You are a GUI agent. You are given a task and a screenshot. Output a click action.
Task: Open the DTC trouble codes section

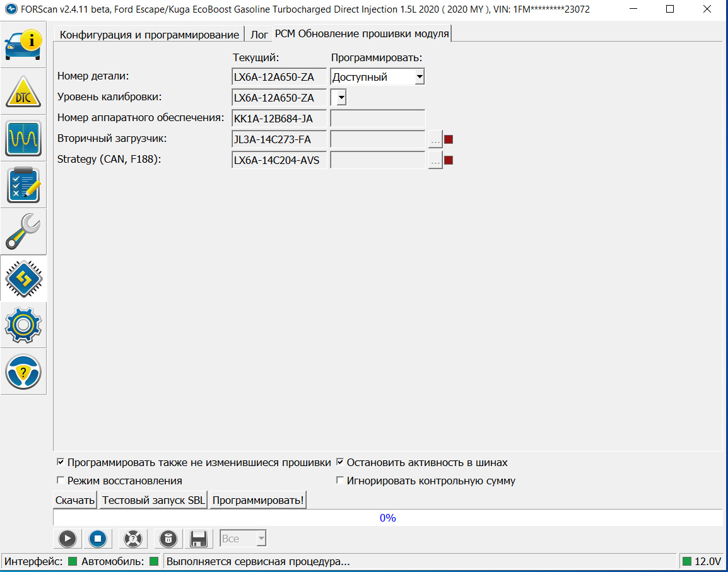[23, 92]
